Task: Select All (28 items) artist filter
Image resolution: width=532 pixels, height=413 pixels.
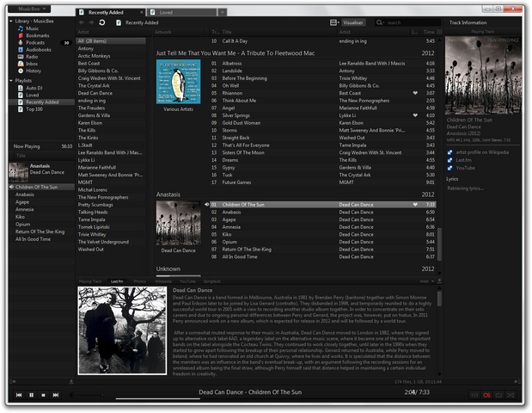Action: pyautogui.click(x=111, y=41)
